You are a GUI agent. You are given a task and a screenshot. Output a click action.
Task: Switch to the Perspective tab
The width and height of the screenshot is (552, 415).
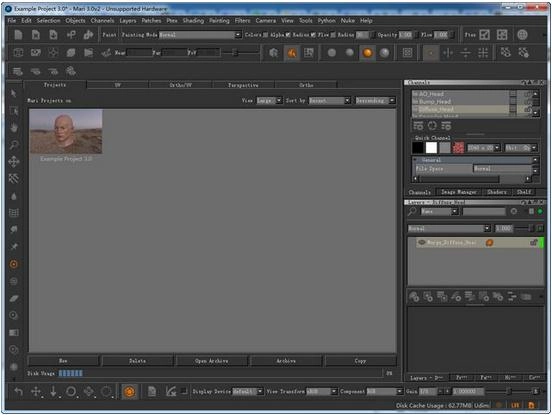click(x=243, y=85)
